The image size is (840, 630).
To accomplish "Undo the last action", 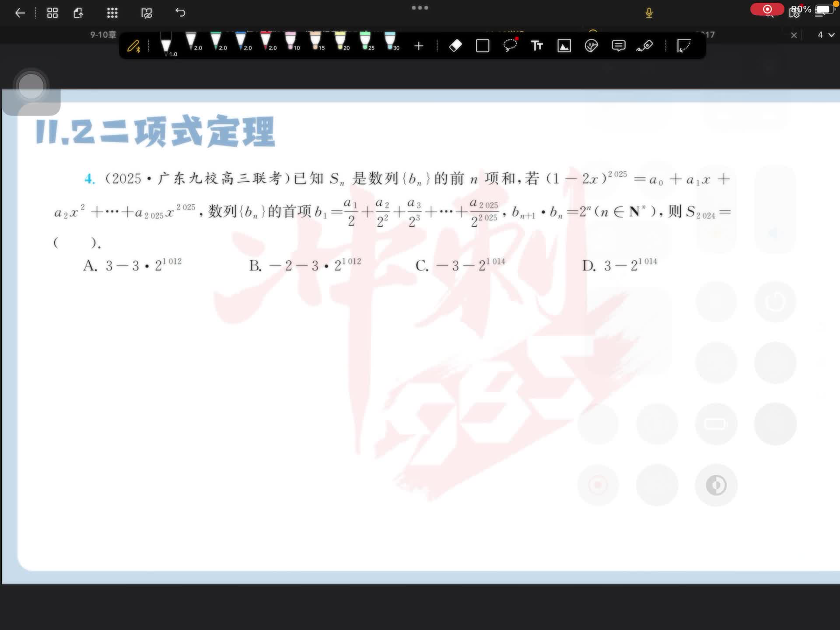I will tap(180, 13).
